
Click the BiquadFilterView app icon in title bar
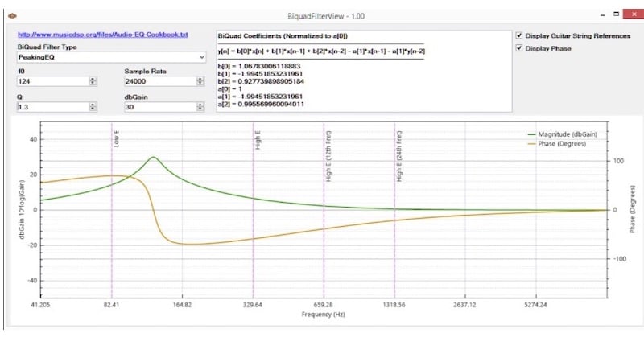point(12,16)
